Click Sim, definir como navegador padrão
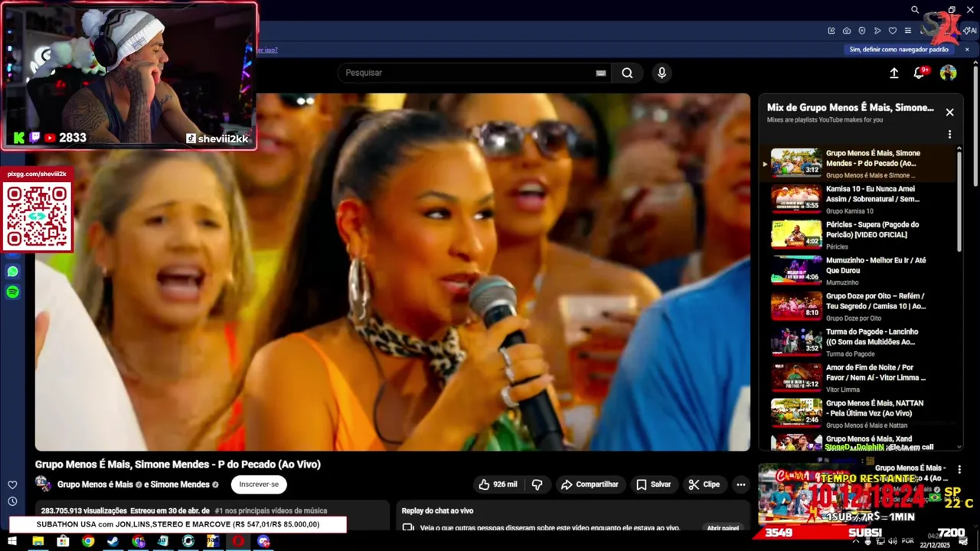This screenshot has width=980, height=551. point(899,49)
